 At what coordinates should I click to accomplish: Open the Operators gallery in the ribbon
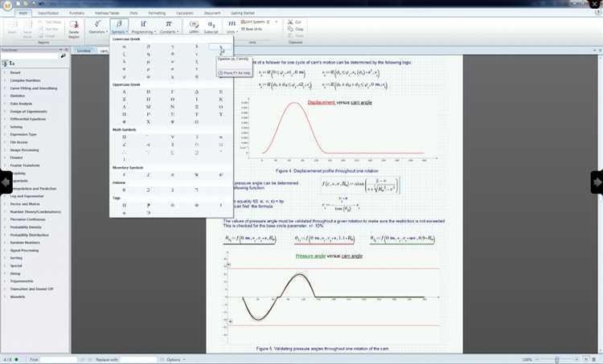click(97, 27)
